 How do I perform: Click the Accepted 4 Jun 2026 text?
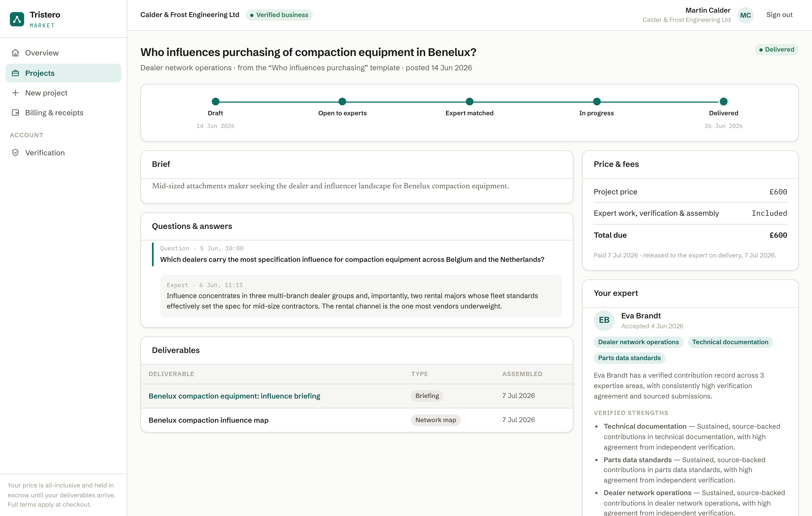click(x=652, y=326)
